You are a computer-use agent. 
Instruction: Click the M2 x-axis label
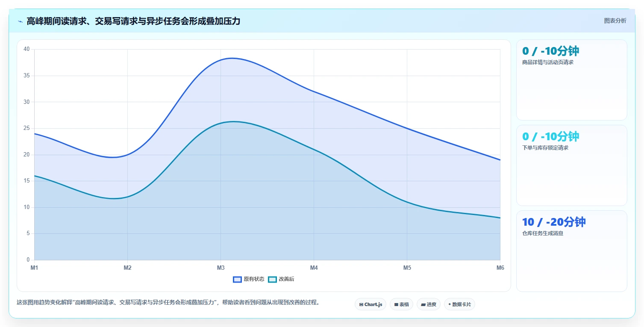point(127,268)
